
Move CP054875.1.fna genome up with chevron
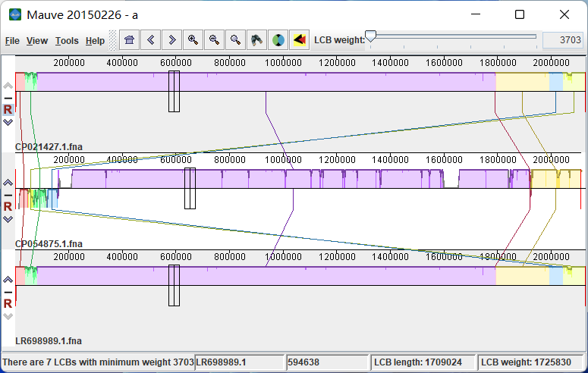pos(8,183)
